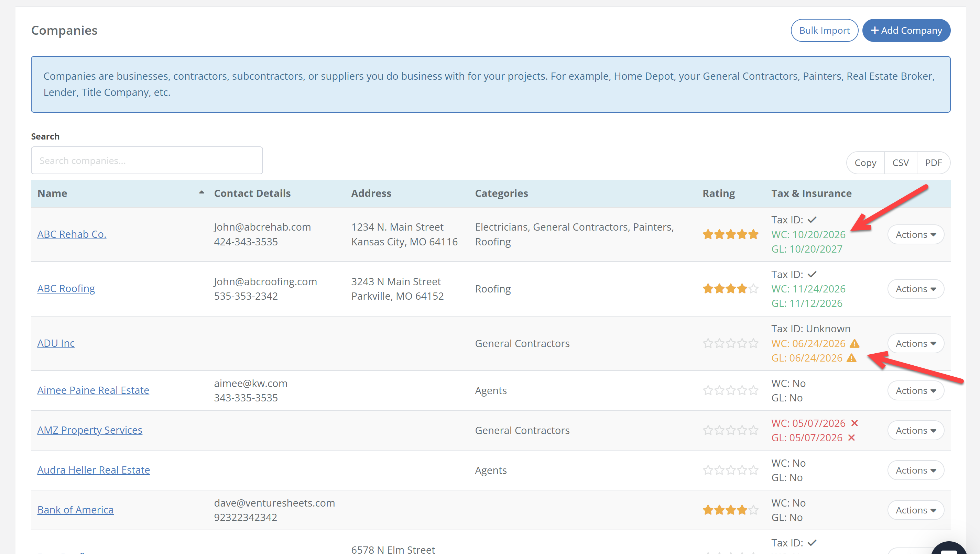The height and width of the screenshot is (554, 980).
Task: Click the Bank of America star rating
Action: (x=730, y=510)
